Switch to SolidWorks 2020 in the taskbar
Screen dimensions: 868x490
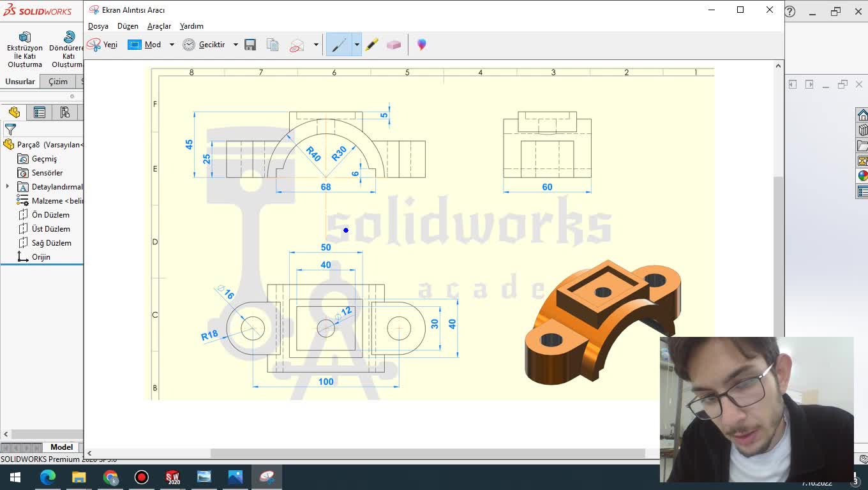(x=173, y=477)
